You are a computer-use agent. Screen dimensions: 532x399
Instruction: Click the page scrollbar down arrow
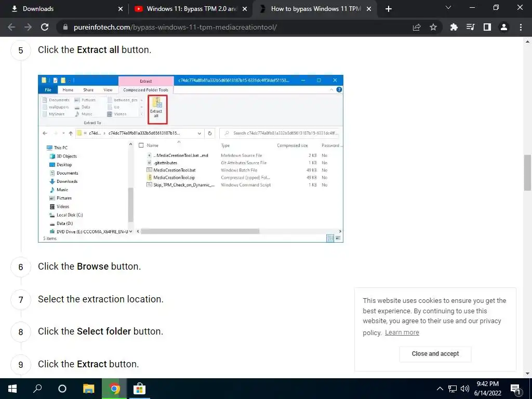(x=528, y=374)
